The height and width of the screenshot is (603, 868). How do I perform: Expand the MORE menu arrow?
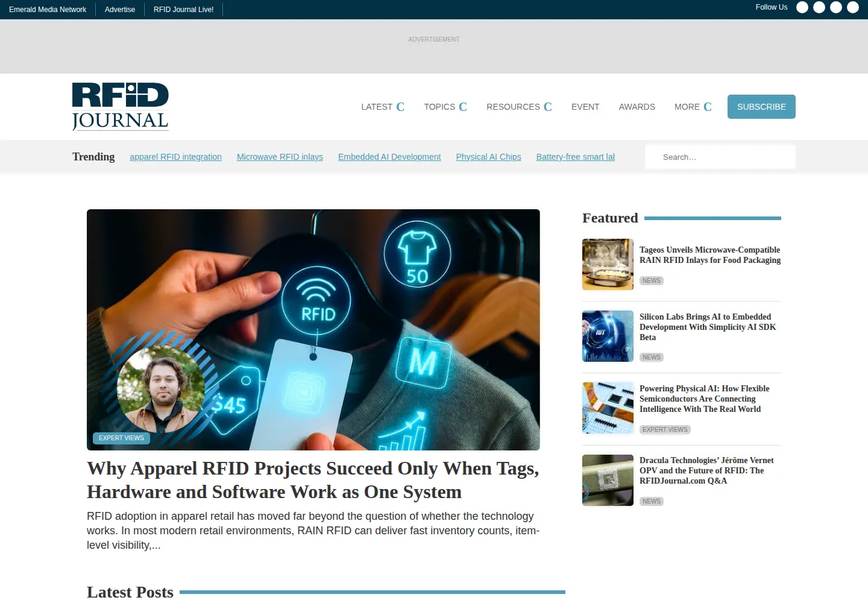point(708,107)
